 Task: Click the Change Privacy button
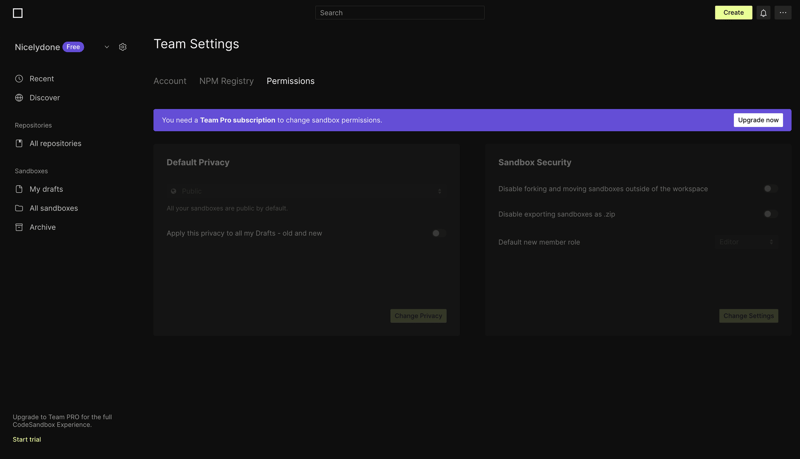(418, 316)
